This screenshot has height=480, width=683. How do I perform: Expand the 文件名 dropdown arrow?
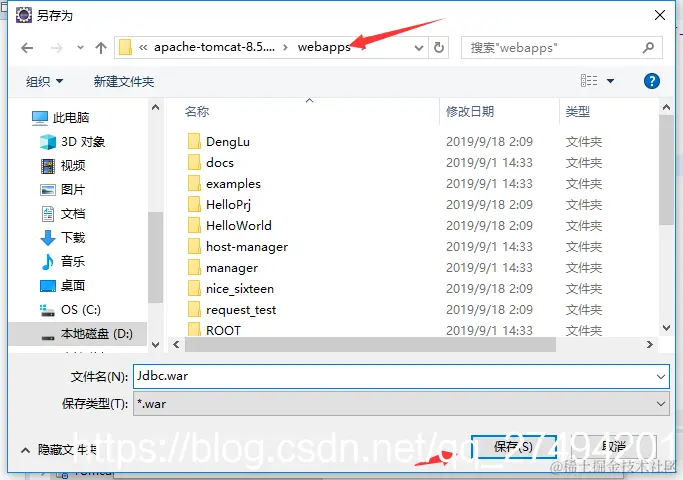coord(661,377)
